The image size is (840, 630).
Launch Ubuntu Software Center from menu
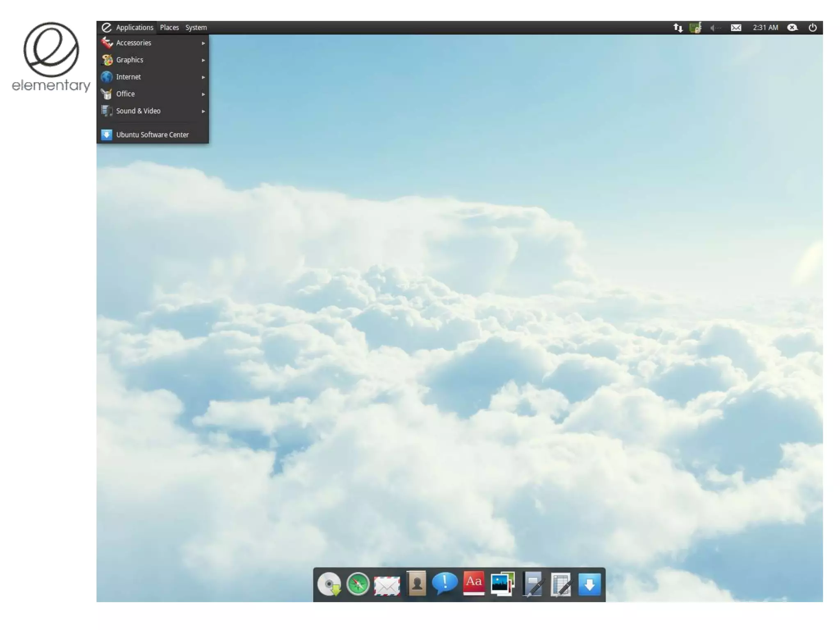[x=152, y=135]
